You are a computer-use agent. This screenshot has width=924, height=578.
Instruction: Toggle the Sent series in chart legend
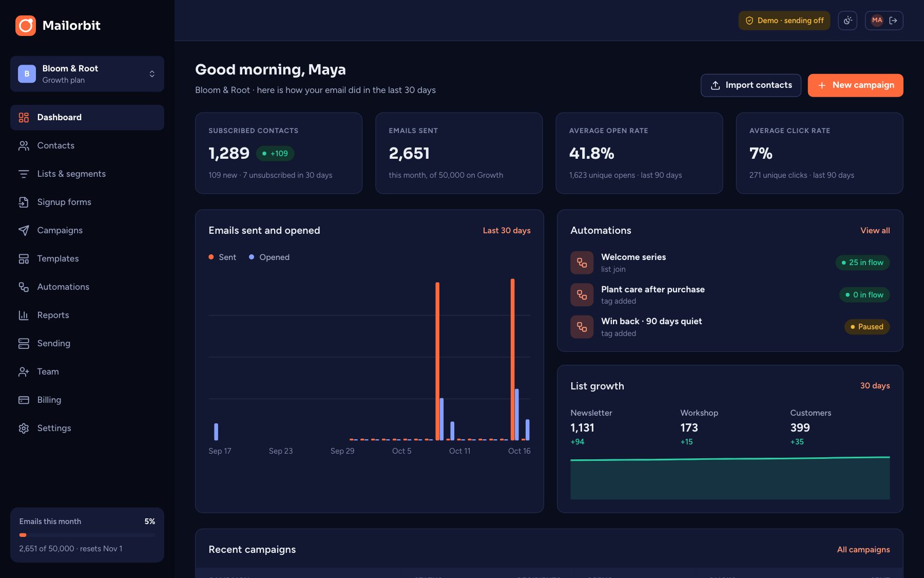222,257
